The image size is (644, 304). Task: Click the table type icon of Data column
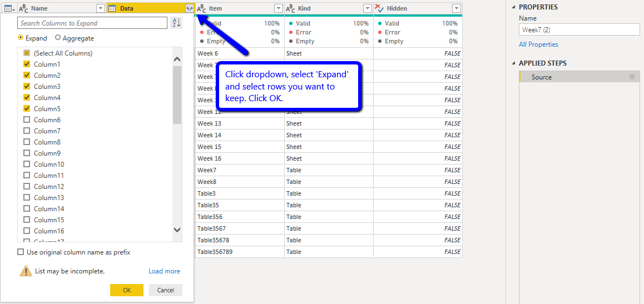[x=112, y=9]
